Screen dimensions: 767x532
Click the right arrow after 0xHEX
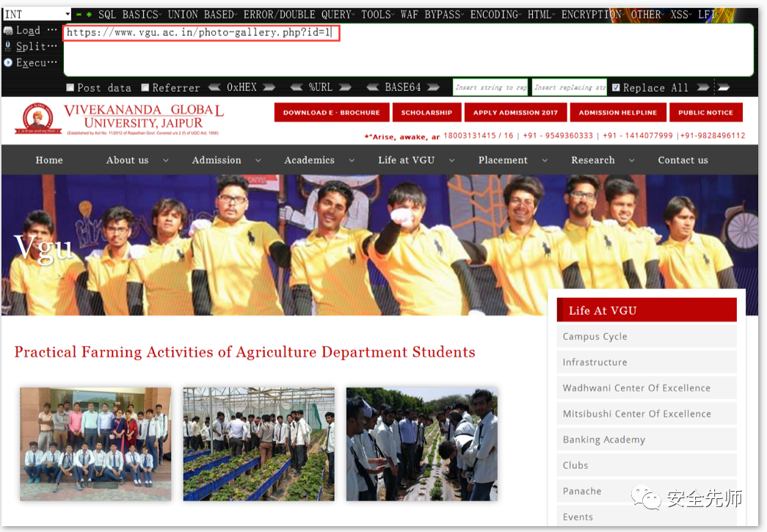click(269, 87)
